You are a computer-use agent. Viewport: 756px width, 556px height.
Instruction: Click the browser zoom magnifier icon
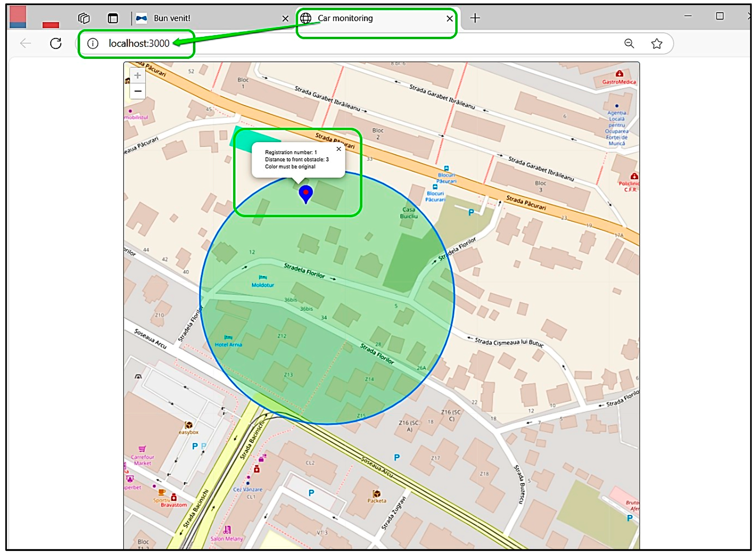(629, 44)
